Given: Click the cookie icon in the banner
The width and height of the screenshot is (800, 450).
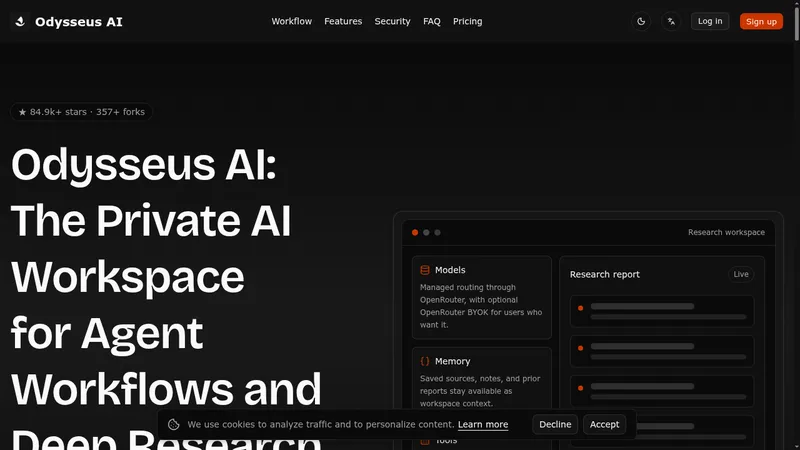Looking at the screenshot, I should [173, 424].
